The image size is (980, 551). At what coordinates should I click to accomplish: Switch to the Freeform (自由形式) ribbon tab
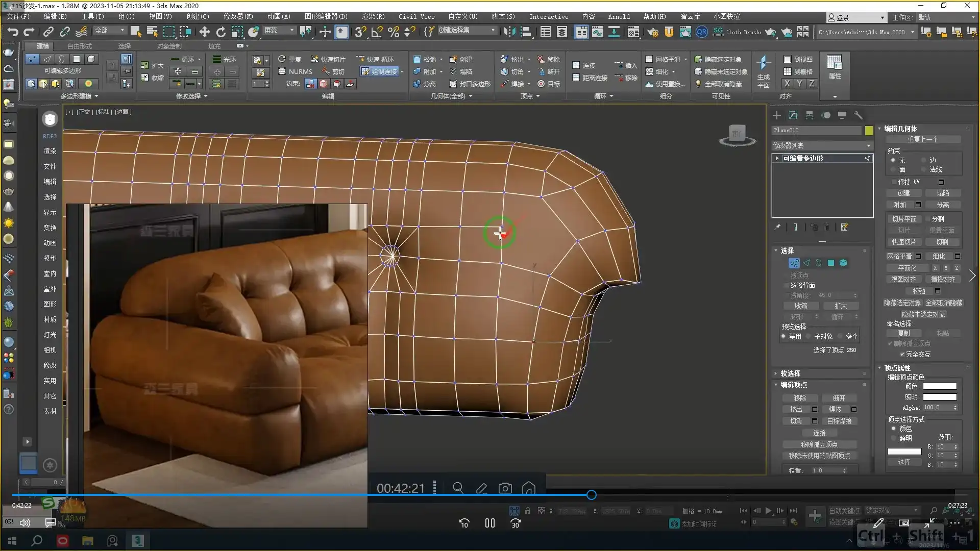[80, 46]
